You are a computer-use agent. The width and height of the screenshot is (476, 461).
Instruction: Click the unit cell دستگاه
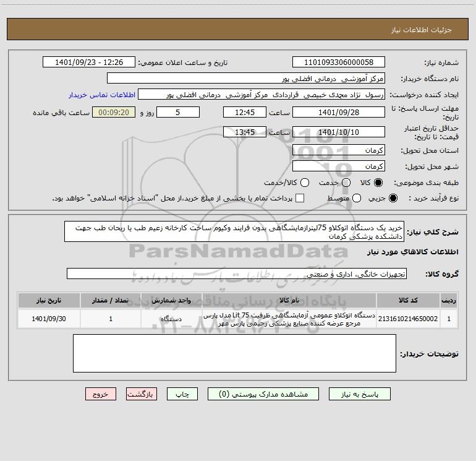click(x=171, y=319)
